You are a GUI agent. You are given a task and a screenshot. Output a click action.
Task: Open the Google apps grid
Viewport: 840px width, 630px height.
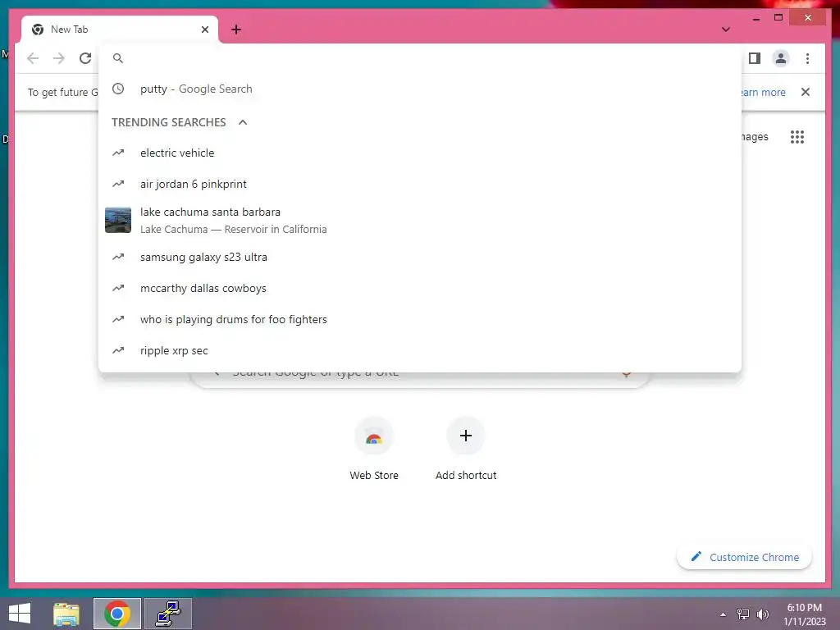797,137
